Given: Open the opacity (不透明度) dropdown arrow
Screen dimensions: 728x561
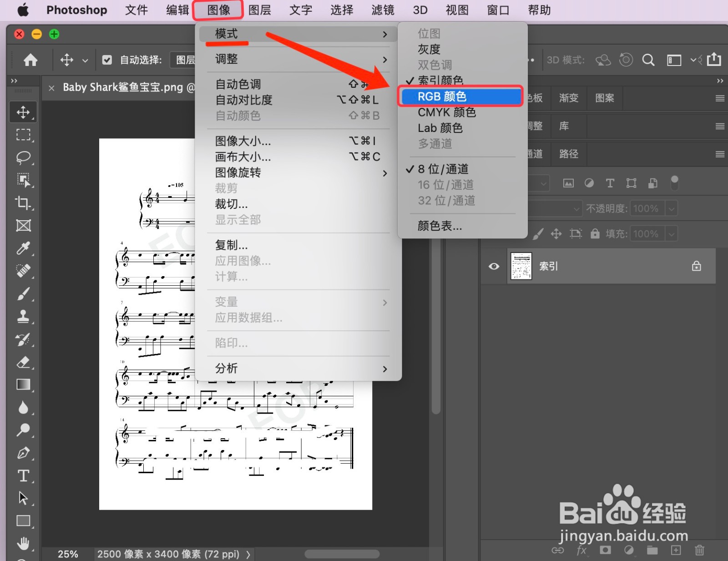Looking at the screenshot, I should pyautogui.click(x=671, y=209).
